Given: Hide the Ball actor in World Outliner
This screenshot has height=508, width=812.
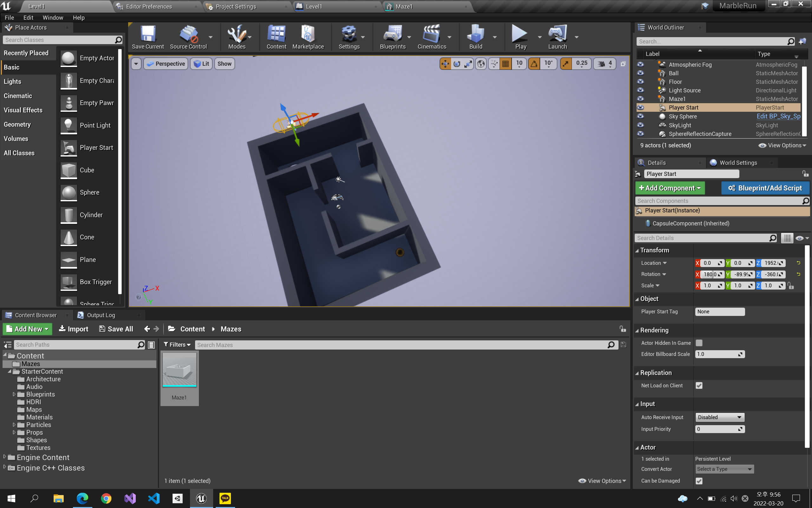Looking at the screenshot, I should coord(640,73).
